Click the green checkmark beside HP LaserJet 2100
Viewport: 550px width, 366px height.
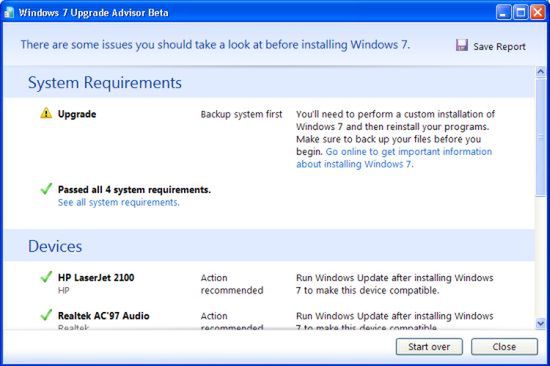[46, 277]
